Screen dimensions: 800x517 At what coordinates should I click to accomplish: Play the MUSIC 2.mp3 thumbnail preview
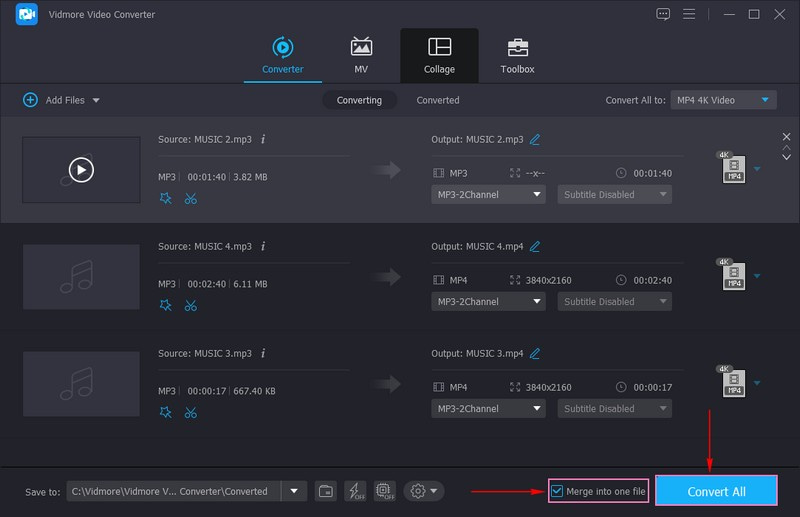81,170
